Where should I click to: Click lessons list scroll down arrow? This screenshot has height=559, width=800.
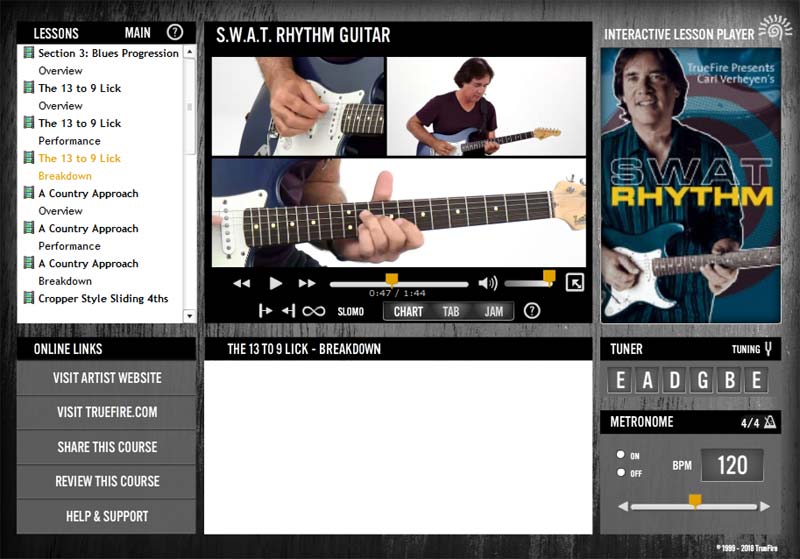pos(190,316)
